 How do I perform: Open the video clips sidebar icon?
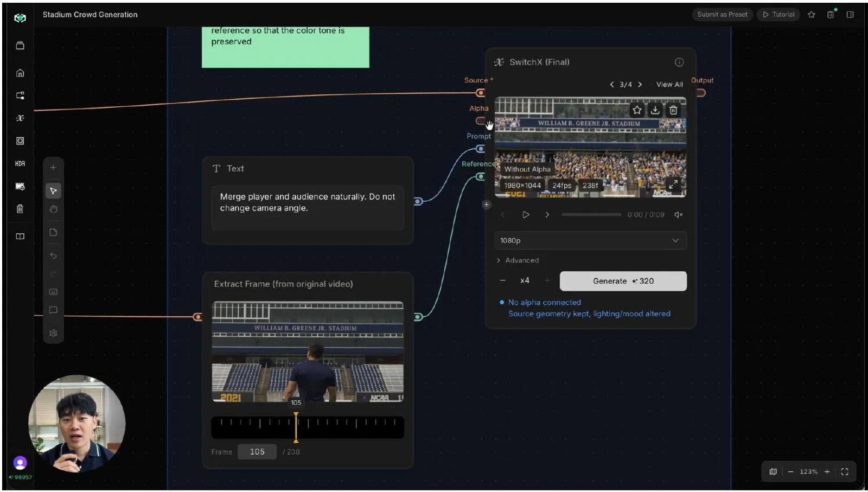click(x=20, y=186)
